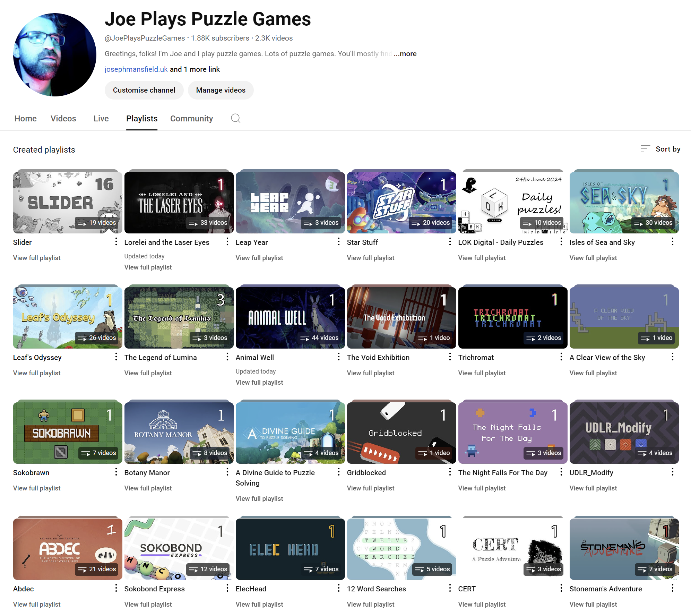Open the Abdec playlist thumbnail

68,549
